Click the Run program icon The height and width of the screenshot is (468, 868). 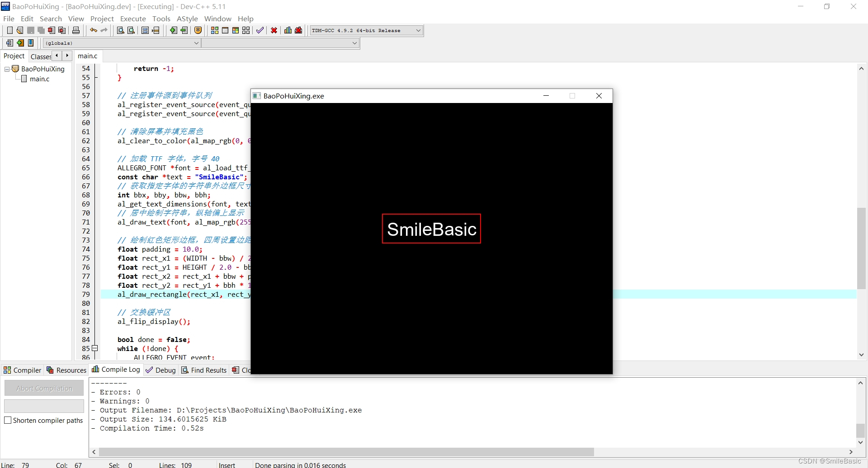225,30
